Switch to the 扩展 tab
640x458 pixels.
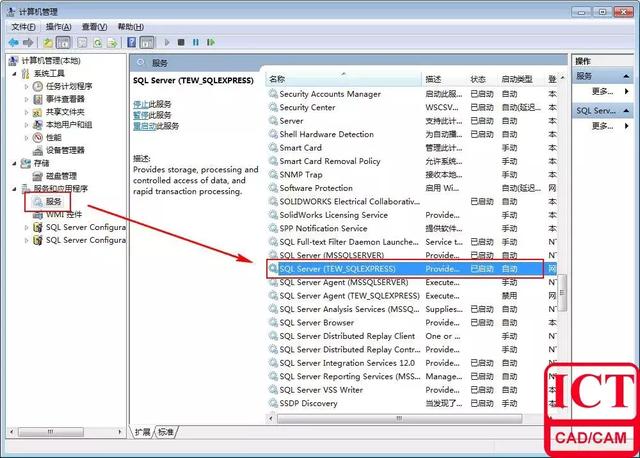click(143, 432)
